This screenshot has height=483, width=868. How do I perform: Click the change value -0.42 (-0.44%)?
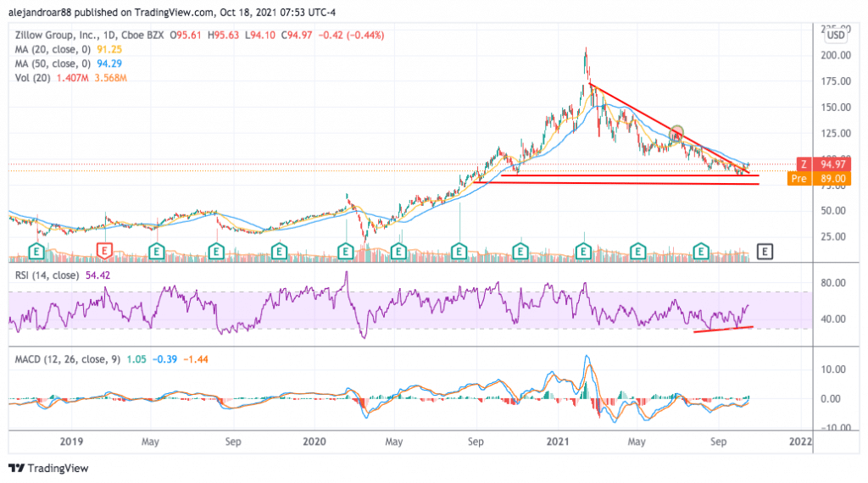(x=351, y=35)
